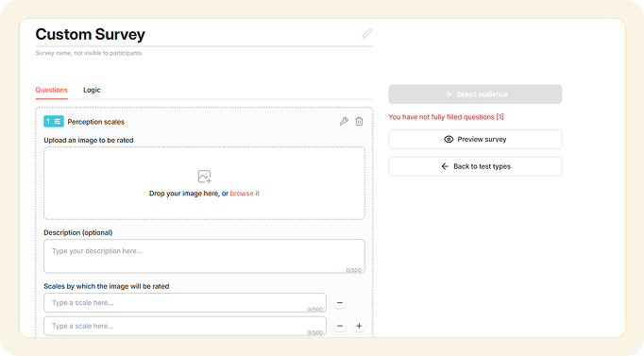
Task: Add a new scale with the plus button
Action: click(359, 326)
